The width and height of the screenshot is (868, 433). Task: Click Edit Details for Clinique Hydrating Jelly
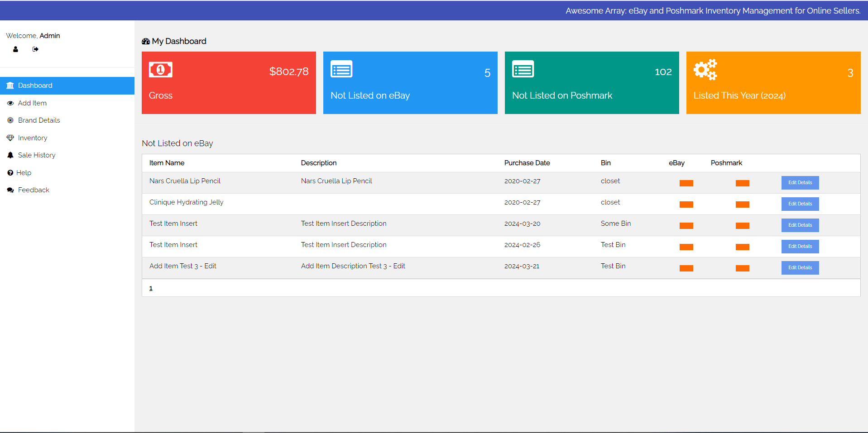pos(800,204)
